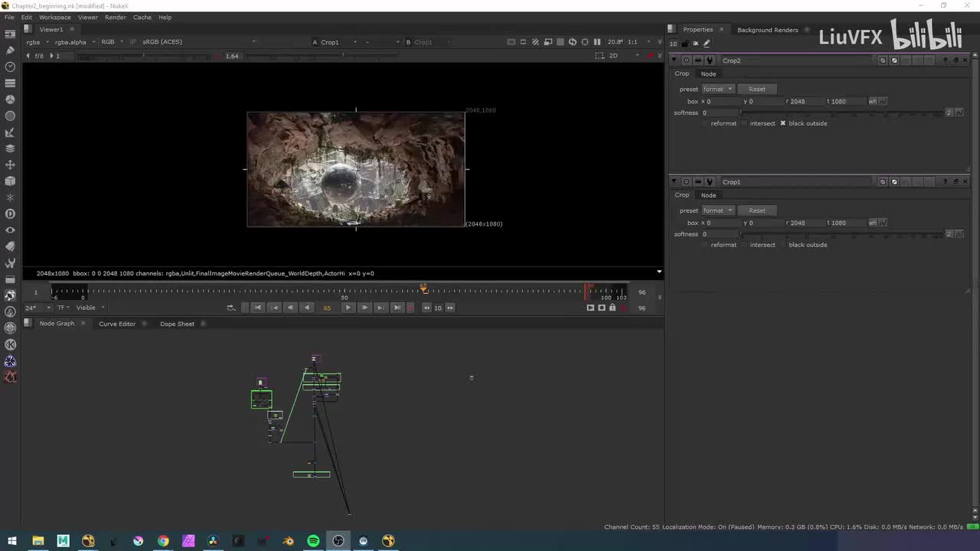Open the 2D view mode dropdown
Screen dimensions: 980x551
tap(626, 56)
